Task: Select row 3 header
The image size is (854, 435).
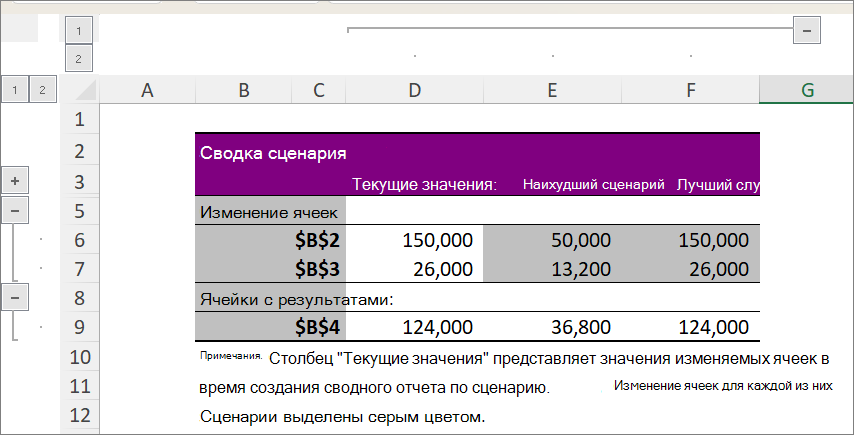Action: click(80, 181)
